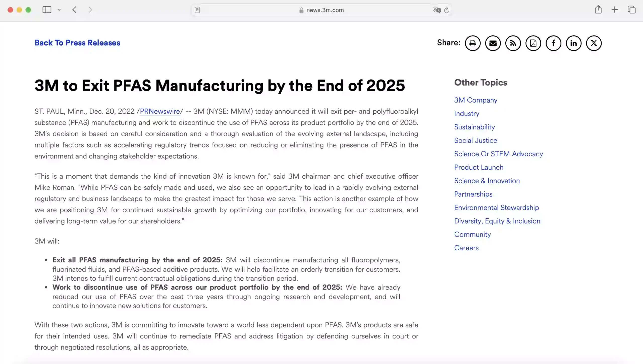Share on LinkedIn icon
This screenshot has width=643, height=364.
point(573,43)
